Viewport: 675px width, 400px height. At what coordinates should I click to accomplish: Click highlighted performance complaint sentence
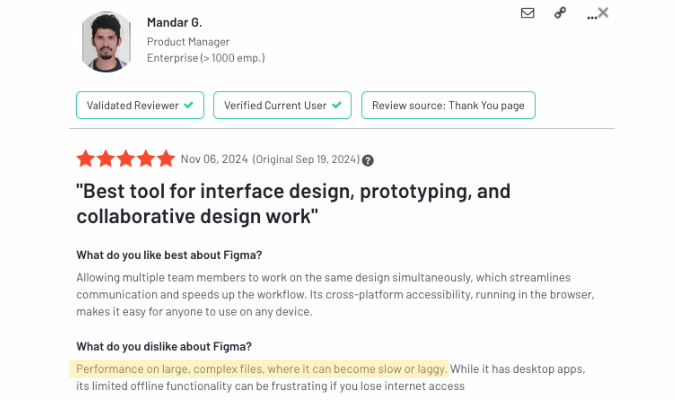click(261, 369)
